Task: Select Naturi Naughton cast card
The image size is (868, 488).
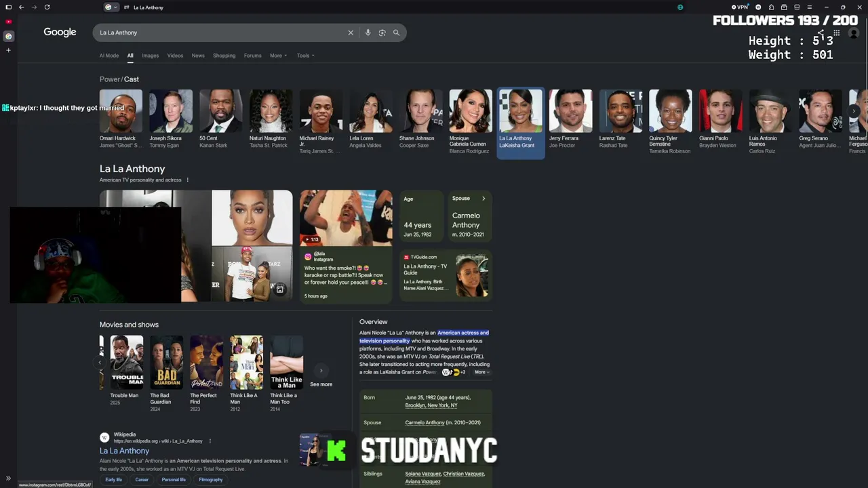Action: point(271,119)
